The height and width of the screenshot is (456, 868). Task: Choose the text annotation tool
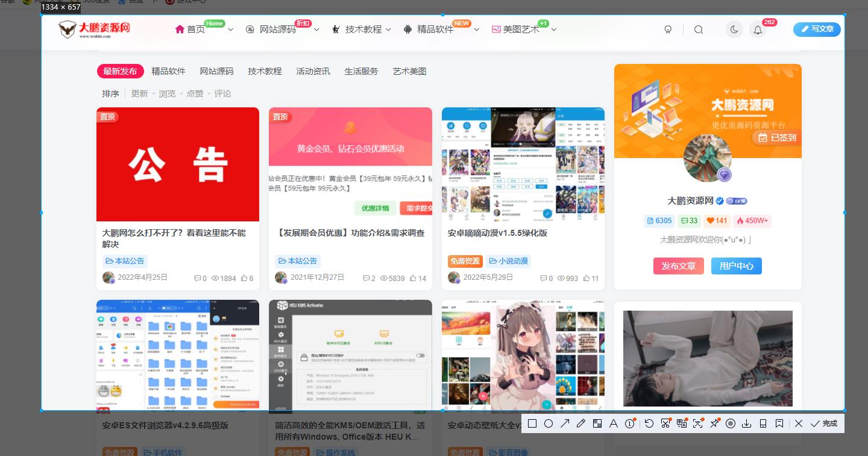click(x=614, y=423)
